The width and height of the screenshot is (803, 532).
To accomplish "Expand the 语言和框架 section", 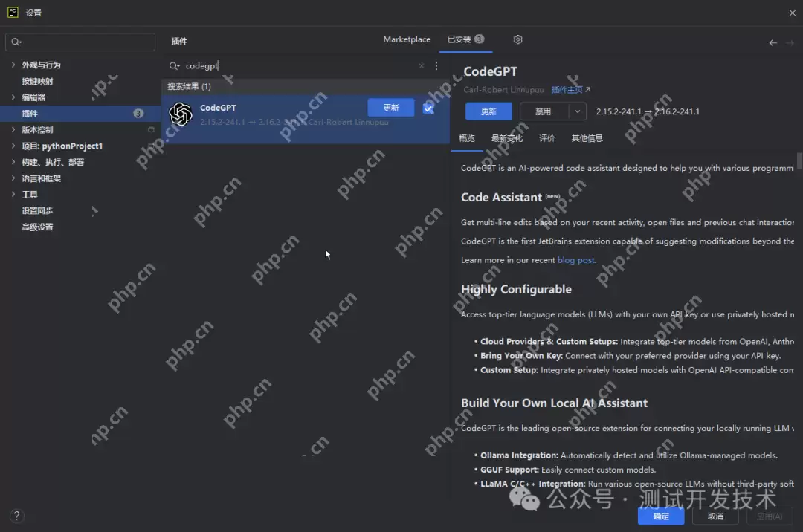I will pyautogui.click(x=13, y=178).
